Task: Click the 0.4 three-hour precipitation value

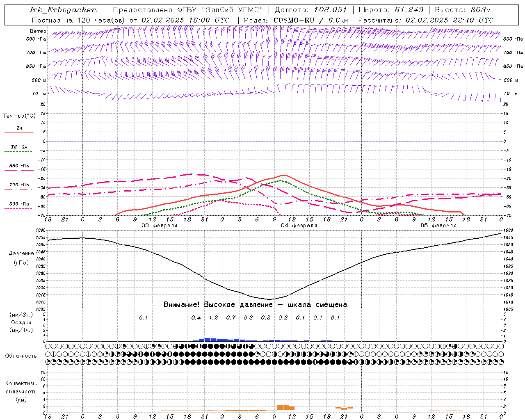Action: point(196,317)
